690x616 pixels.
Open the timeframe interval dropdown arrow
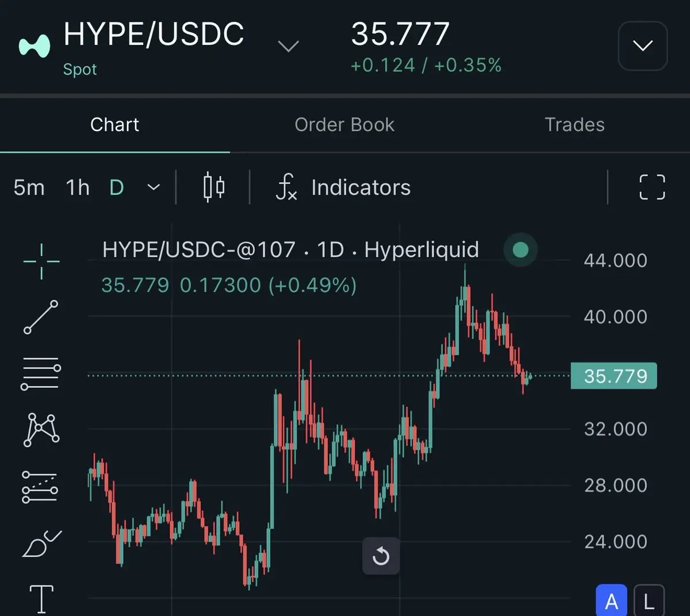click(154, 187)
